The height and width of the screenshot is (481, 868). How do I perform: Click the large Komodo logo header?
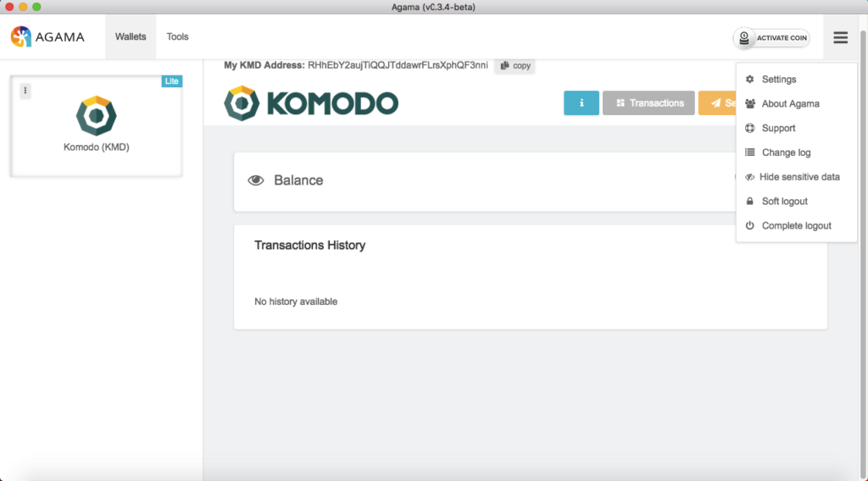(x=311, y=102)
